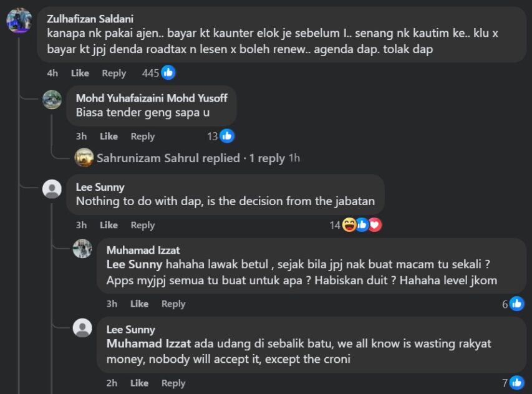Click the like reaction icon showing 445
Viewport: 532px width, 394px height.
tap(168, 73)
